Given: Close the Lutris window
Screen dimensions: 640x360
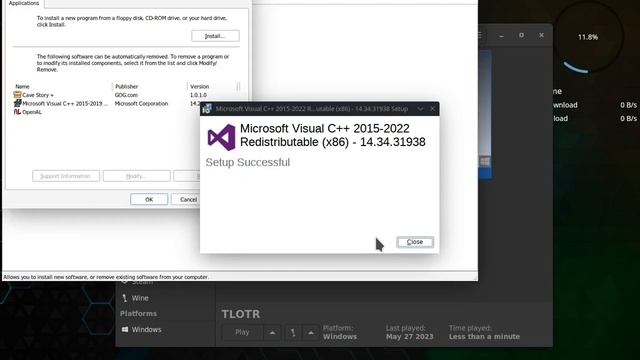Looking at the screenshot, I should 541,36.
